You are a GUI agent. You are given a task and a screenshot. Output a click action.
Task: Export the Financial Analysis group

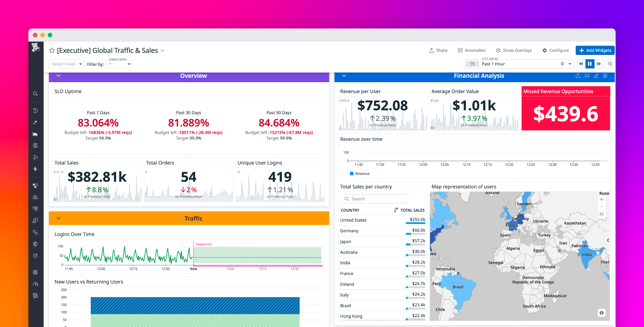click(x=578, y=76)
